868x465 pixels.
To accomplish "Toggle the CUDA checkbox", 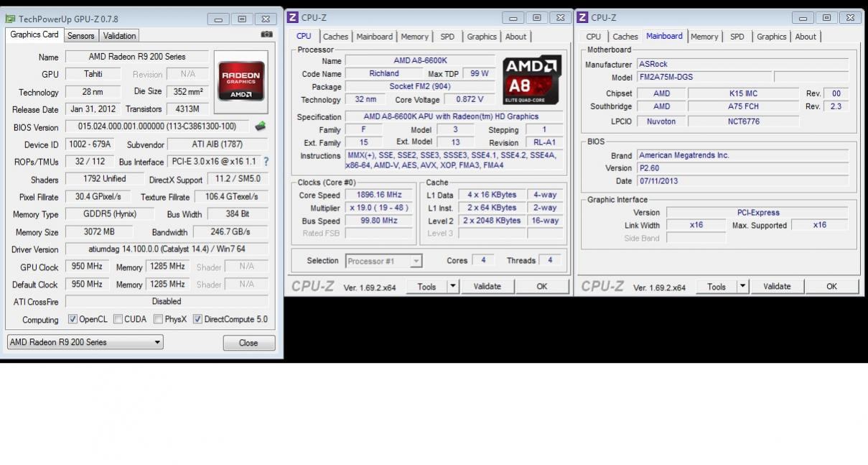I will (x=118, y=319).
